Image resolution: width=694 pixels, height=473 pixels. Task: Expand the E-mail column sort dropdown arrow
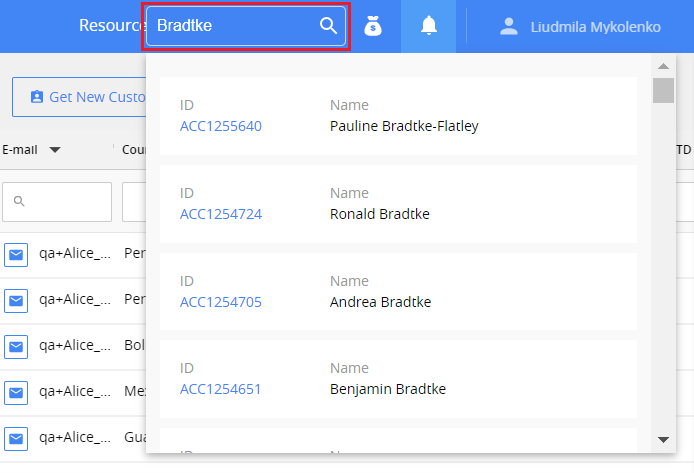pos(55,150)
